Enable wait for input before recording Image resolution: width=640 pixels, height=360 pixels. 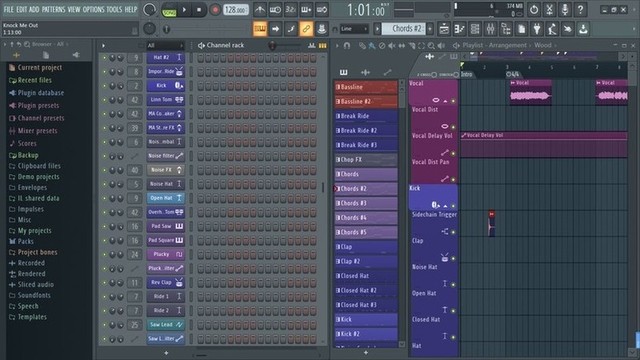pos(275,9)
